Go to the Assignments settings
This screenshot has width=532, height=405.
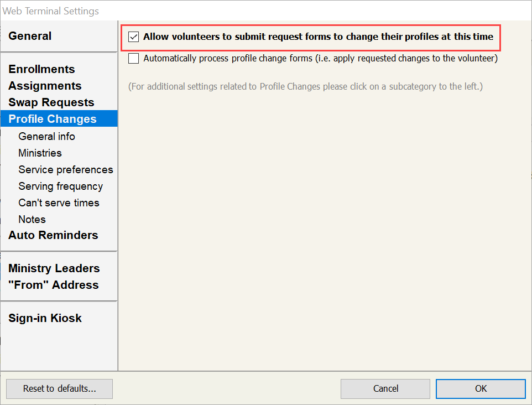coord(45,86)
